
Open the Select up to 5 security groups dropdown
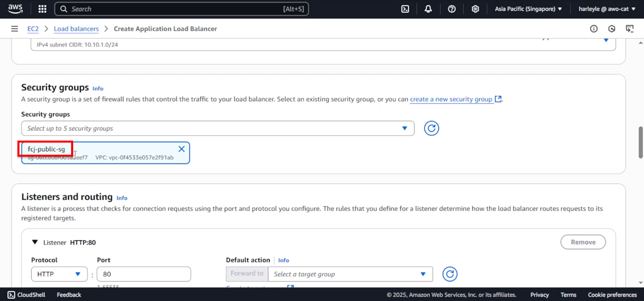coord(218,129)
